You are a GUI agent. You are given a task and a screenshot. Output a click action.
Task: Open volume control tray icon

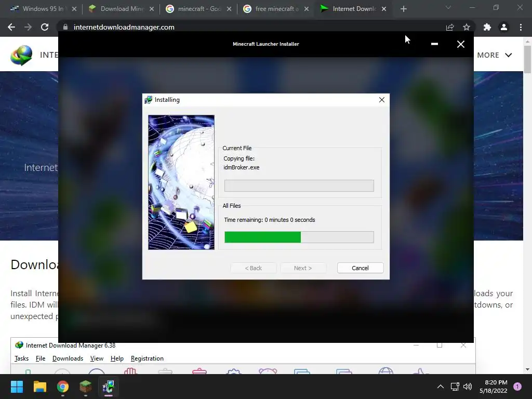(468, 387)
